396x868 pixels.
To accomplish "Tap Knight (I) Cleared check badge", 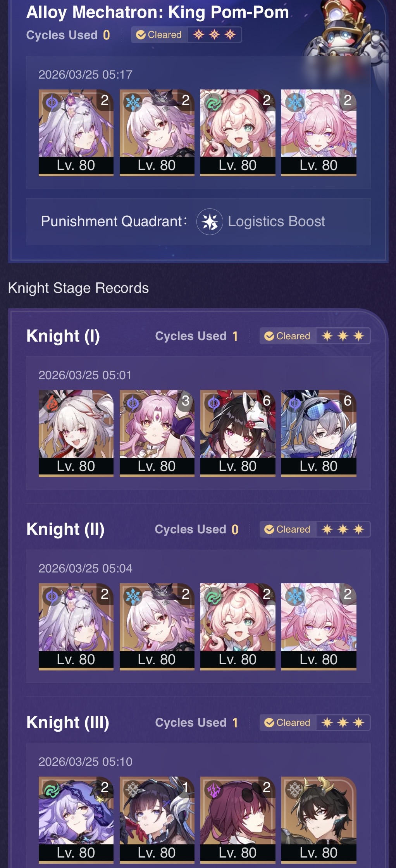I will pos(288,336).
